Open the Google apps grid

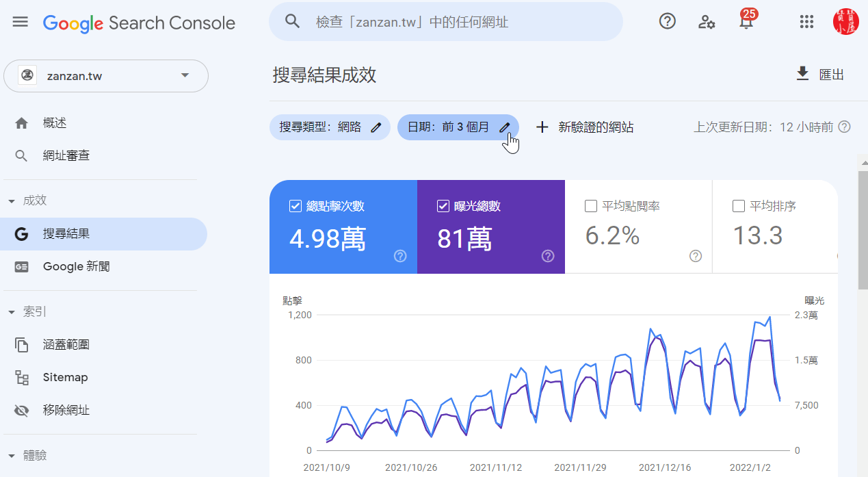tap(806, 22)
